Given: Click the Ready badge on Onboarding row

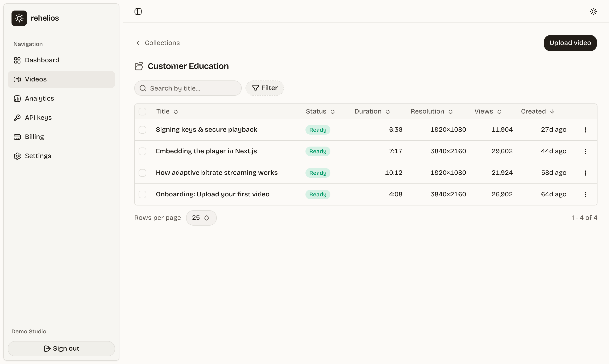Looking at the screenshot, I should tap(317, 194).
